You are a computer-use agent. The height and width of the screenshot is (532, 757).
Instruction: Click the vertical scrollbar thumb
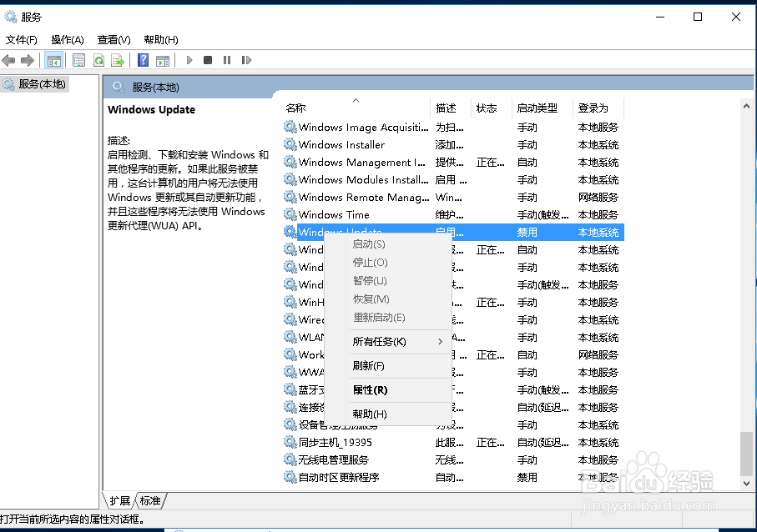click(746, 454)
